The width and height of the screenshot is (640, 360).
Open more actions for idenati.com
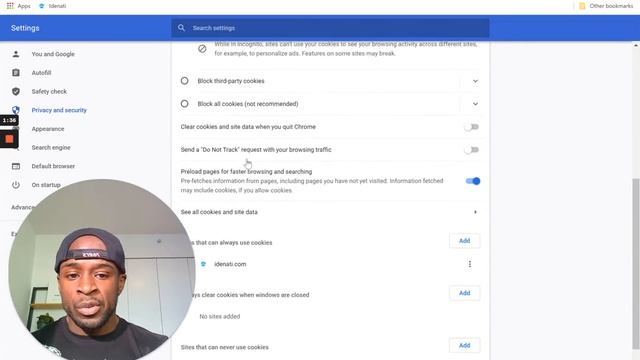pos(470,264)
